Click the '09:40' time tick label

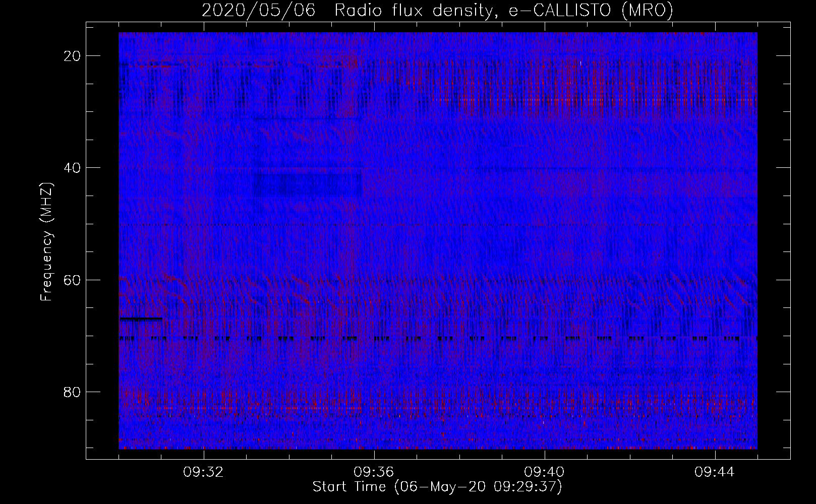544,472
